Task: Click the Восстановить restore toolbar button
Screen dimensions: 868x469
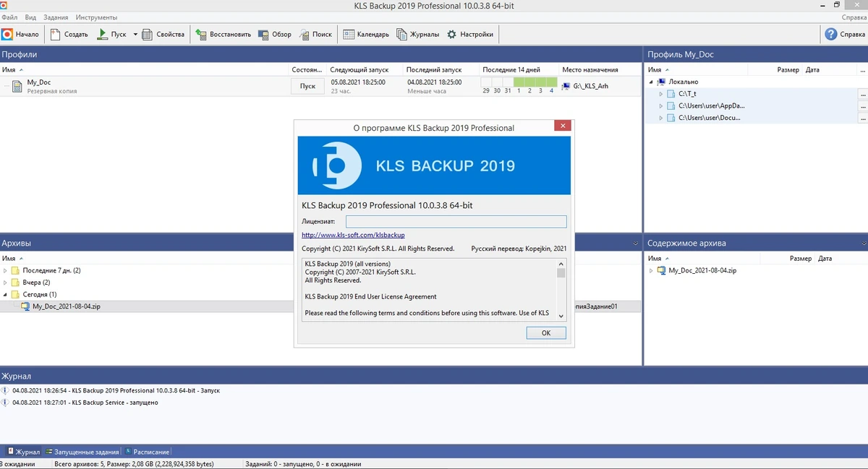Action: (223, 34)
